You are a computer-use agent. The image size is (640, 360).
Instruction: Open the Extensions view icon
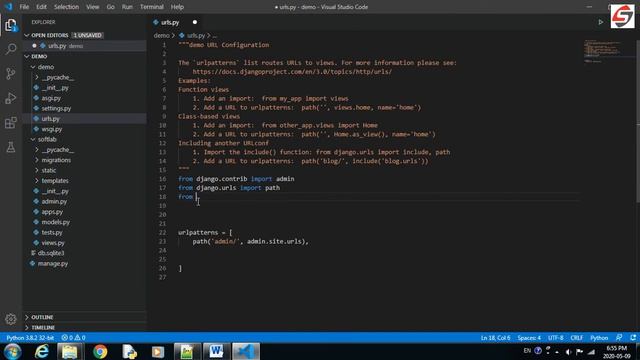pyautogui.click(x=11, y=123)
